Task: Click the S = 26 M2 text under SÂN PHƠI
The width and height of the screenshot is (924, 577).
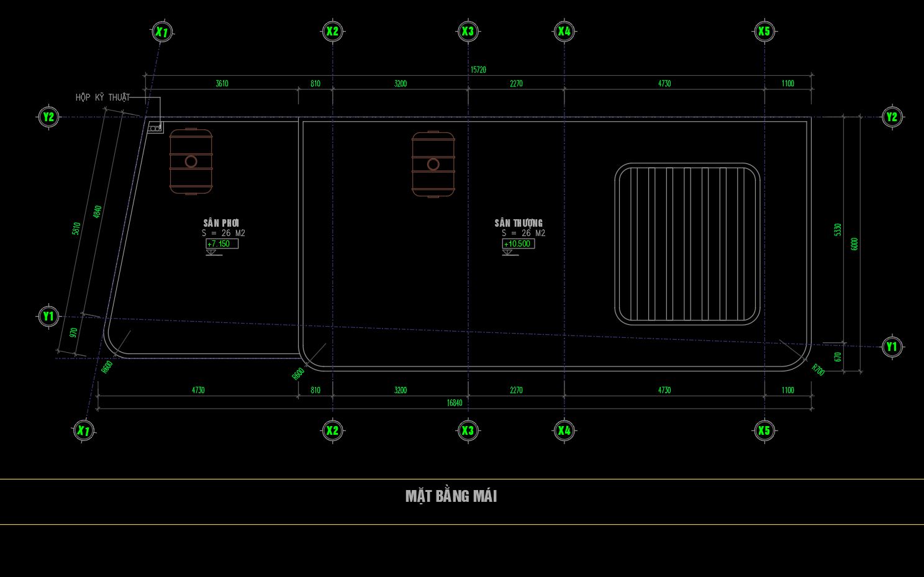Action: pyautogui.click(x=224, y=234)
